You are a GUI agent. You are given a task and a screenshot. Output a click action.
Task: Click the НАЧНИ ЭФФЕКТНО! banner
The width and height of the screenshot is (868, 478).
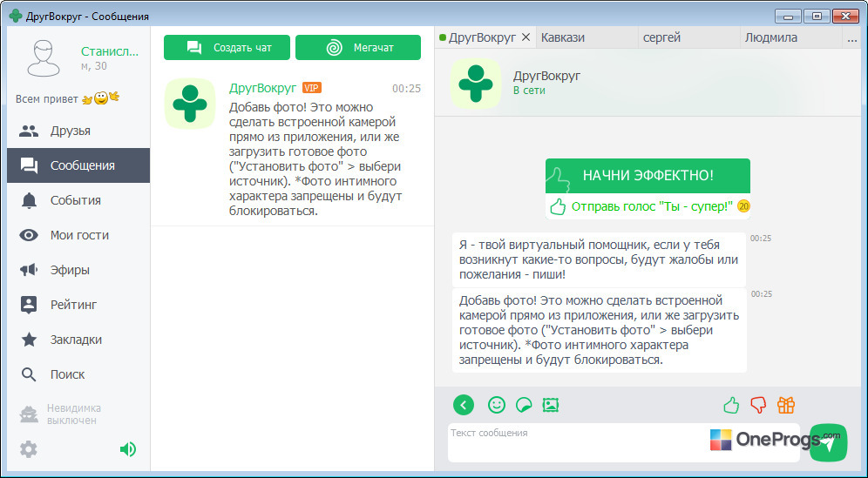click(x=648, y=176)
